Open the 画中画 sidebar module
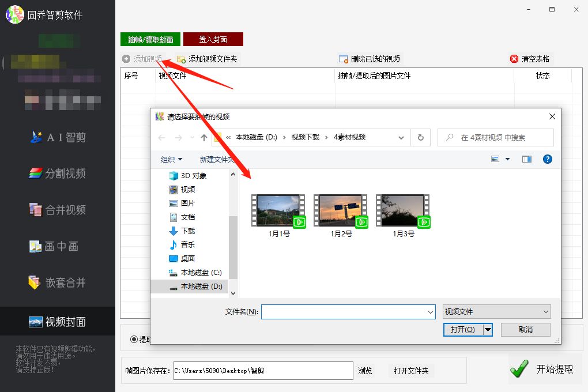This screenshot has height=392, width=588. pos(54,247)
